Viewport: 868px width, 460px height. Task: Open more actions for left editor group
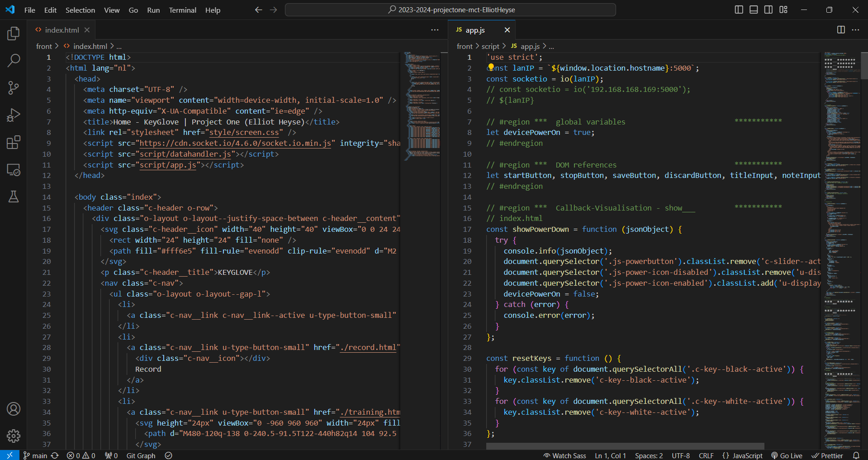coord(435,30)
